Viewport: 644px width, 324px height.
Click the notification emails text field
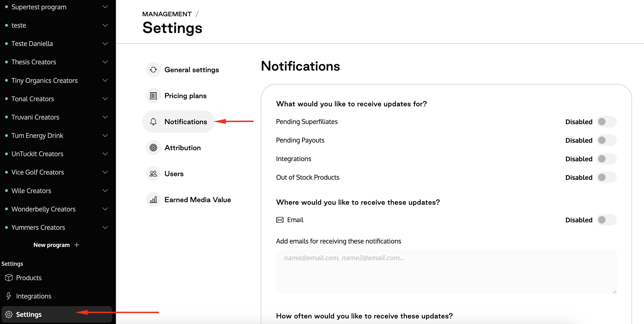(x=446, y=271)
